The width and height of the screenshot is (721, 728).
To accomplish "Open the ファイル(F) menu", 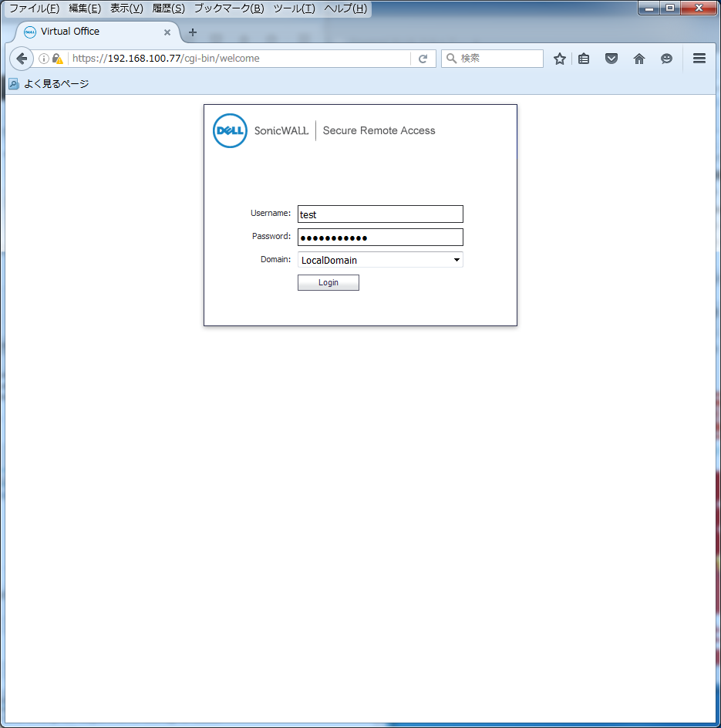I will coord(35,8).
